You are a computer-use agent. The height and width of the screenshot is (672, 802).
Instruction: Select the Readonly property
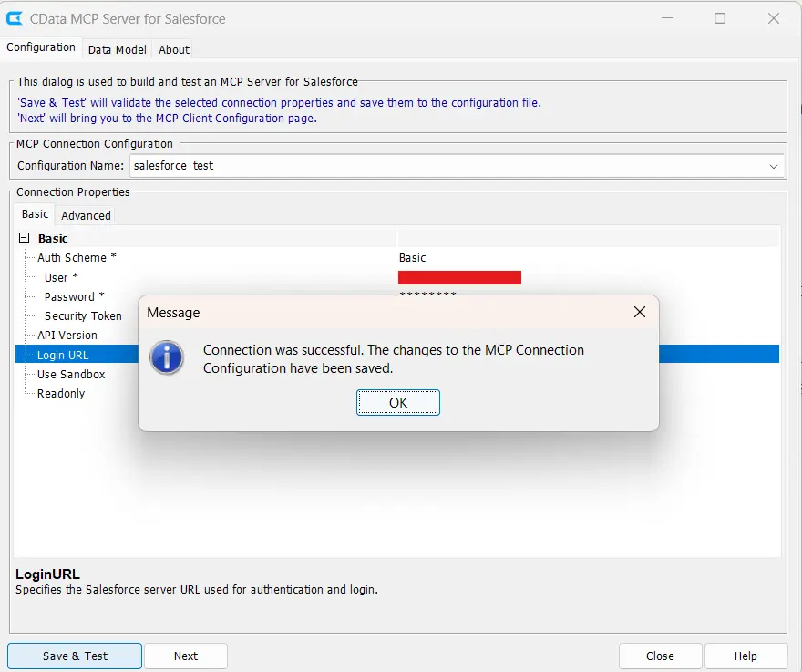click(60, 393)
